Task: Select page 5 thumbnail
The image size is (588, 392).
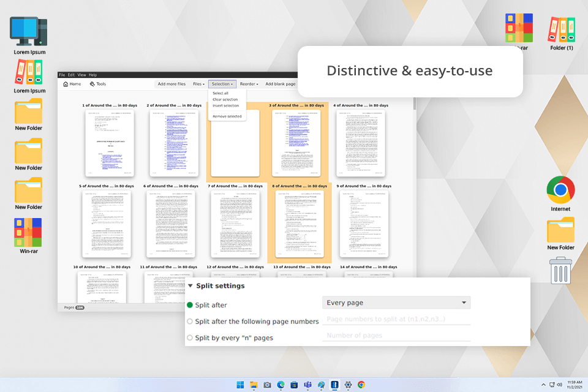Action: click(x=107, y=224)
